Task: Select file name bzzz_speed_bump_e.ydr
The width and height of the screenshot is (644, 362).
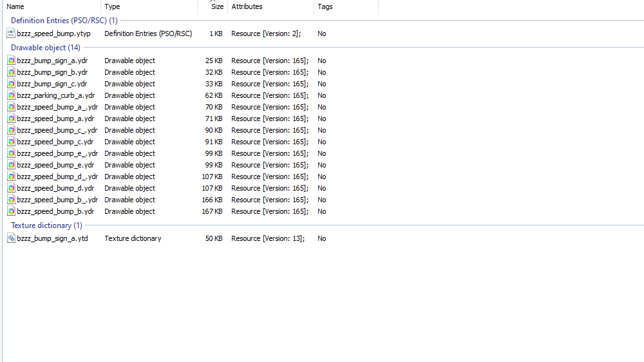Action: [x=55, y=165]
